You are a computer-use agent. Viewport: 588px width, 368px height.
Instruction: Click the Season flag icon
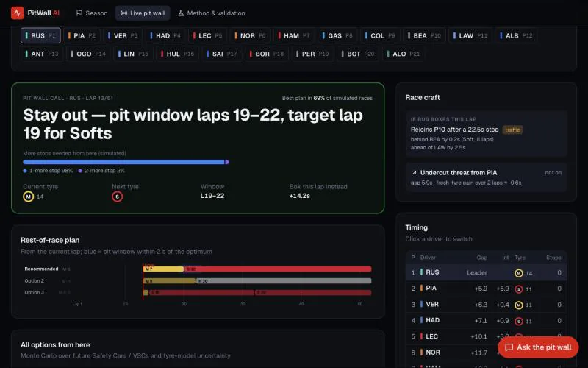pos(79,13)
